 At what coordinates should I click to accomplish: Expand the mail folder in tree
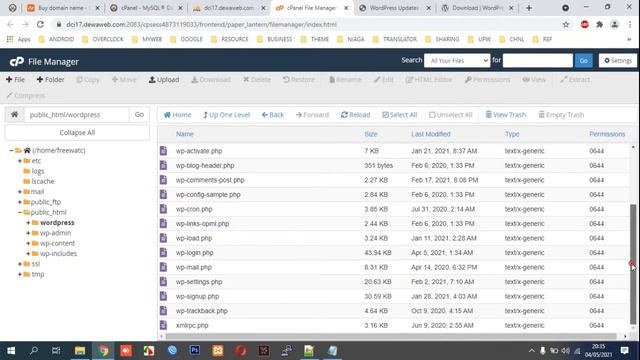coord(20,192)
